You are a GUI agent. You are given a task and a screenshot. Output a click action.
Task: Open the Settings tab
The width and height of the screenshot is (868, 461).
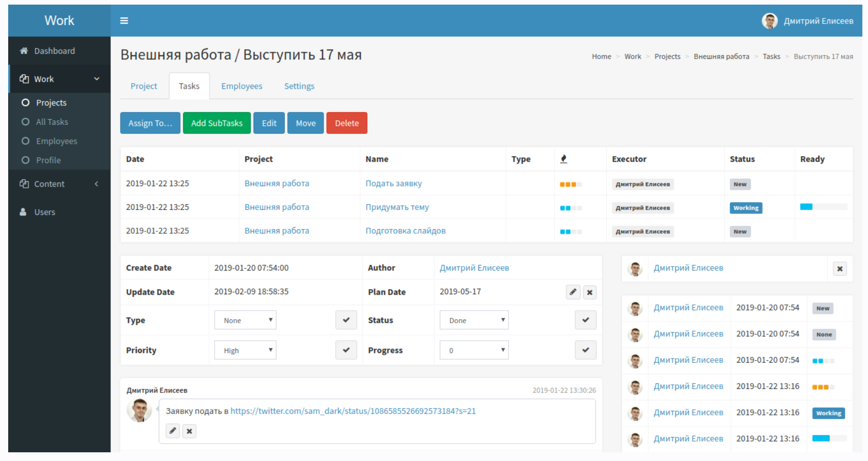point(299,86)
